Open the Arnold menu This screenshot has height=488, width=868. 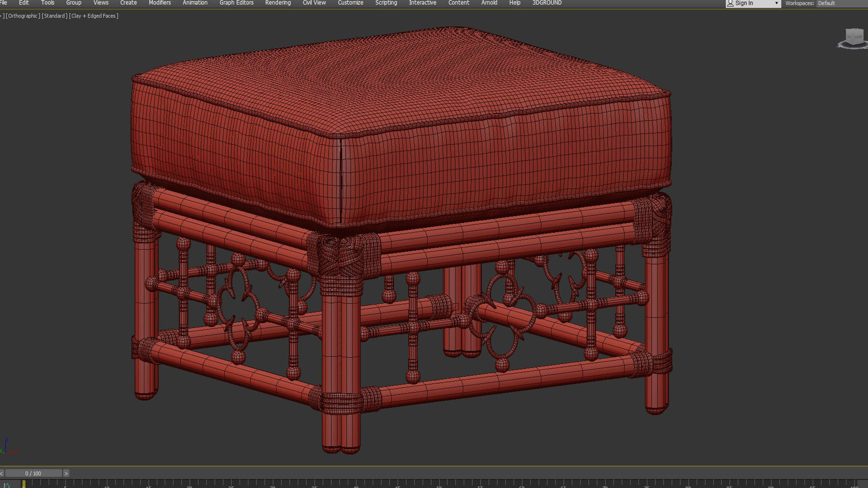[x=489, y=3]
